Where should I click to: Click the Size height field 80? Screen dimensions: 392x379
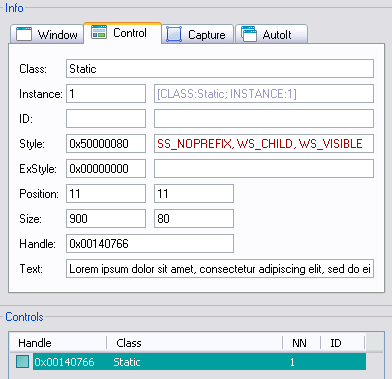point(194,219)
